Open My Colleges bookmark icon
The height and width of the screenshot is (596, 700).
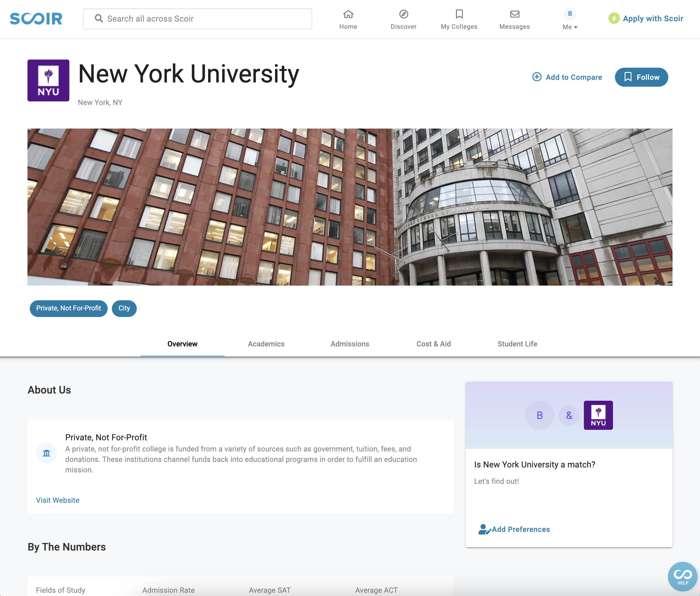pyautogui.click(x=459, y=14)
